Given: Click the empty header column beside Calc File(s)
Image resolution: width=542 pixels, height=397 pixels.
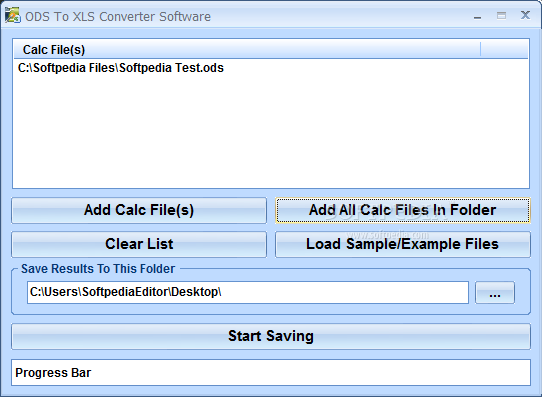Looking at the screenshot, I should pos(504,49).
